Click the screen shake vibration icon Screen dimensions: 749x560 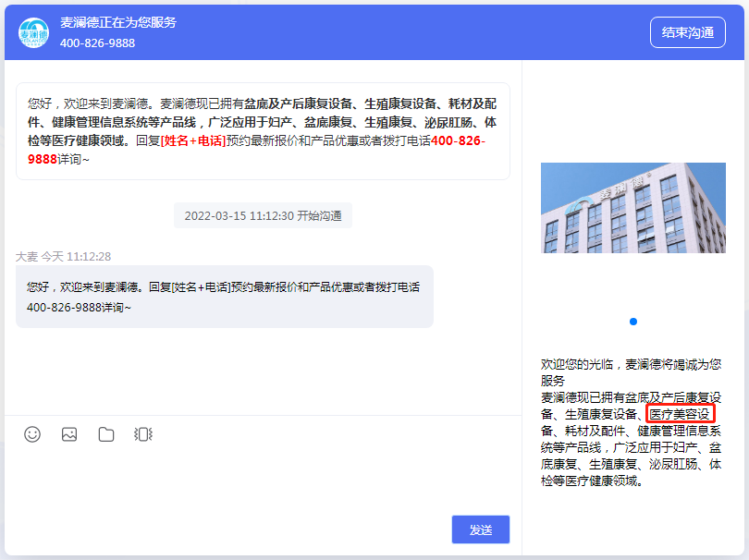point(142,434)
